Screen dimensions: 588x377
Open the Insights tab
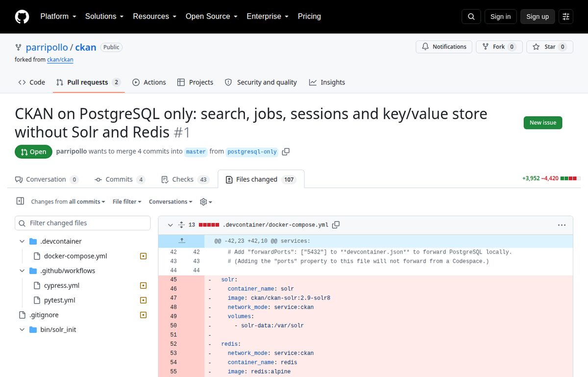click(327, 82)
